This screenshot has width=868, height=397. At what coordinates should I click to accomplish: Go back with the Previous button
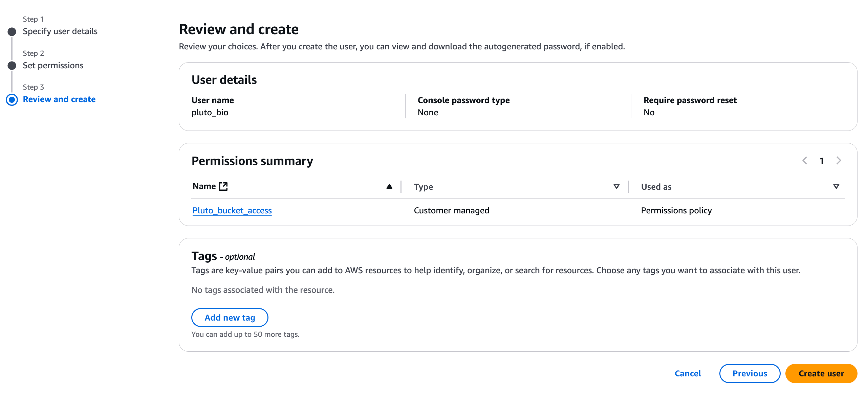point(750,373)
